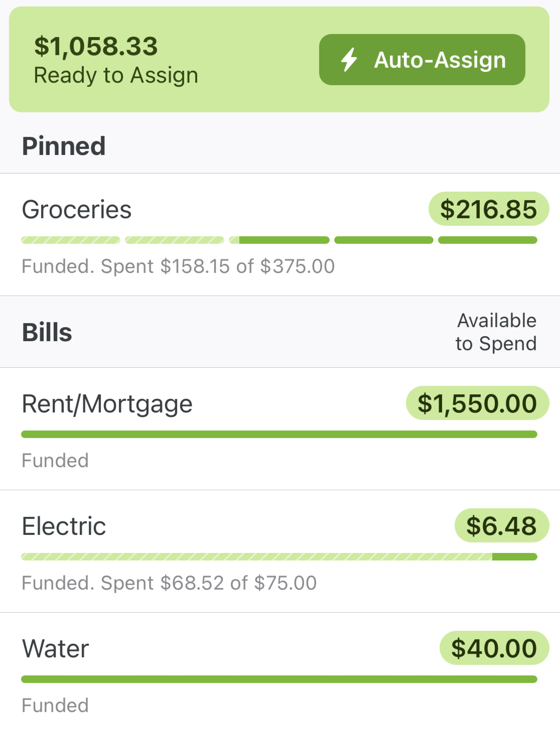Viewport: 560px width, 732px height.
Task: Tap the Water $40.00 available pill
Action: pos(494,648)
